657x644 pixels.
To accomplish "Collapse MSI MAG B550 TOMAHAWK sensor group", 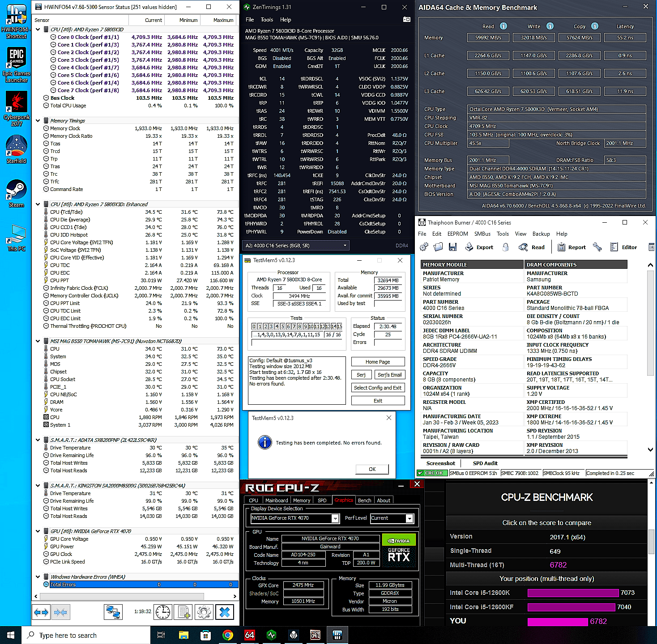I will pyautogui.click(x=38, y=341).
